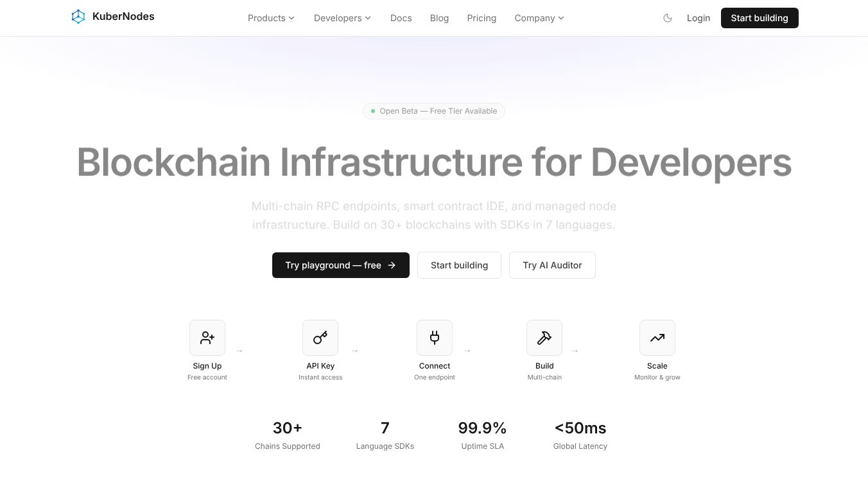Click the '99.9%' Uptime SLA stat
This screenshot has width=868, height=488.
483,435
